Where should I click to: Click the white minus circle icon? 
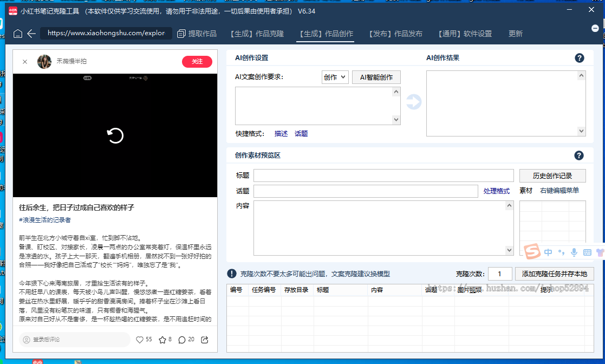[x=595, y=28]
